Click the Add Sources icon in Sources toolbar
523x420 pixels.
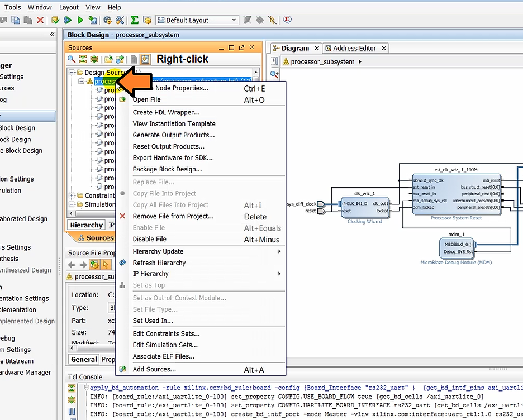pos(119,59)
